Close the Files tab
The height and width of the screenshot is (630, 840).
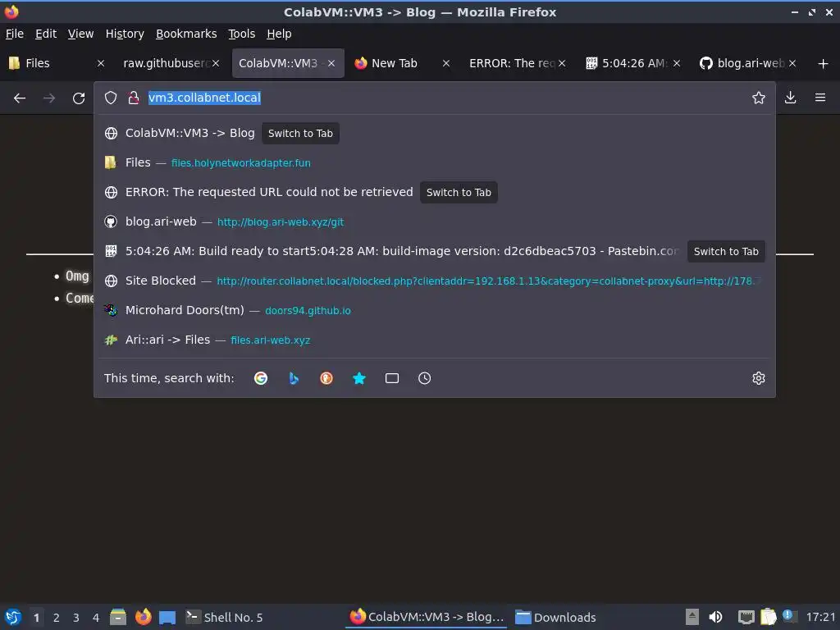coord(101,63)
